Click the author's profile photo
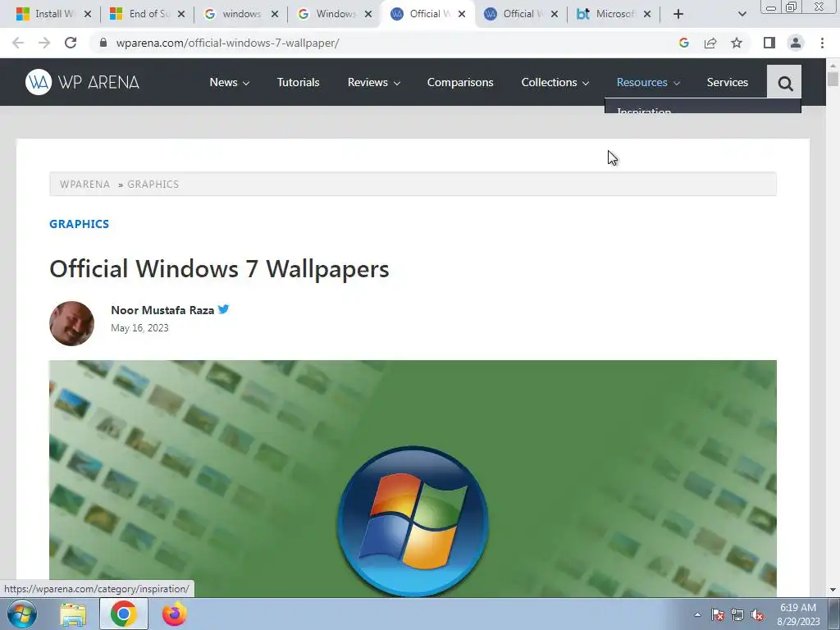Viewport: 840px width, 630px height. [x=72, y=323]
